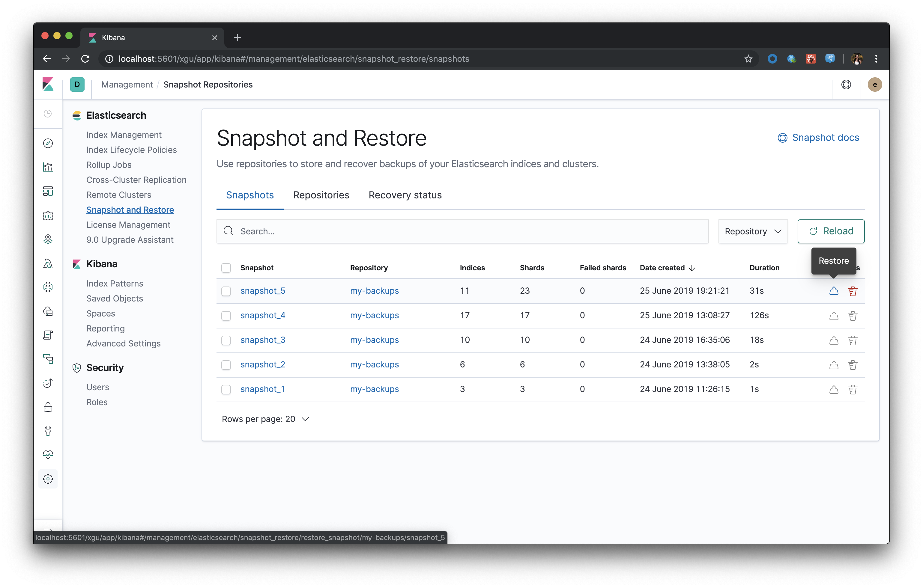
Task: Click the restore icon for snapshot_5
Action: point(834,291)
